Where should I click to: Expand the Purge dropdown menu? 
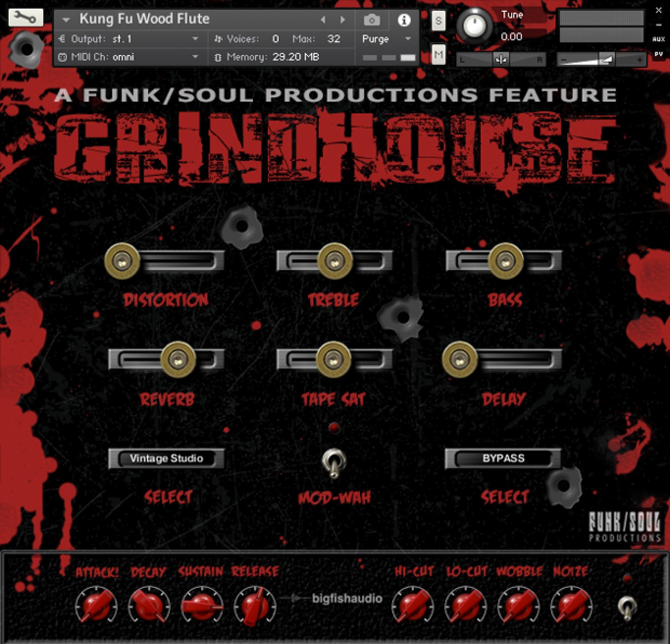(x=387, y=39)
